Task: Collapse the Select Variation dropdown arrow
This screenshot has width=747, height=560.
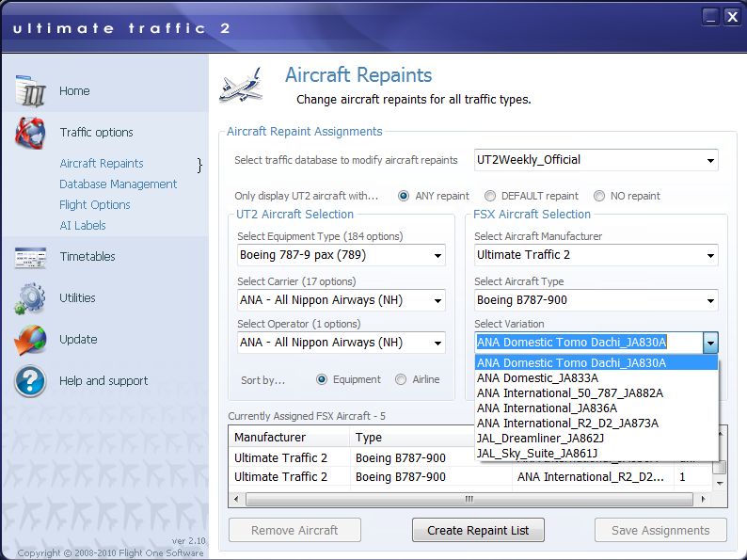Action: coord(710,343)
